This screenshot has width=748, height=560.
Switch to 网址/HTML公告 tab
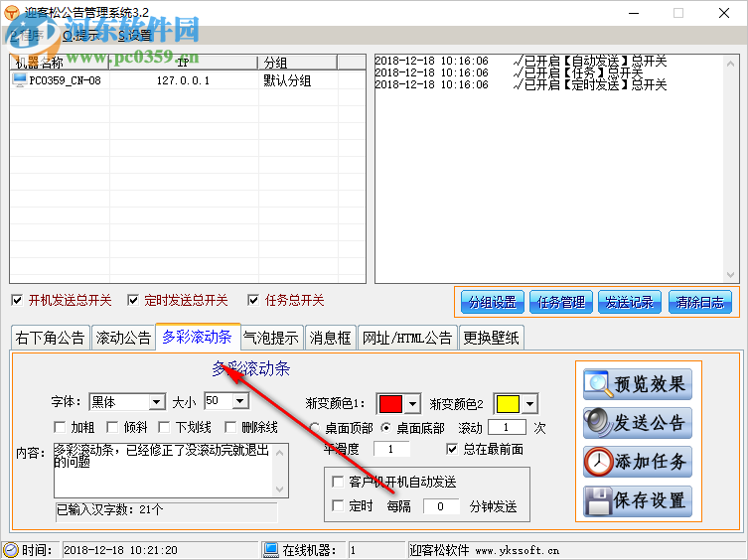click(407, 338)
